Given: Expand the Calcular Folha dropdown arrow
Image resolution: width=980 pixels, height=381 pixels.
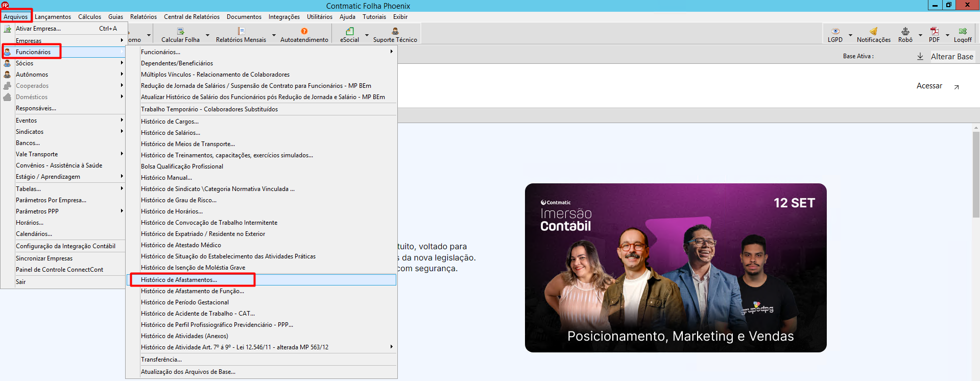Looking at the screenshot, I should 207,35.
